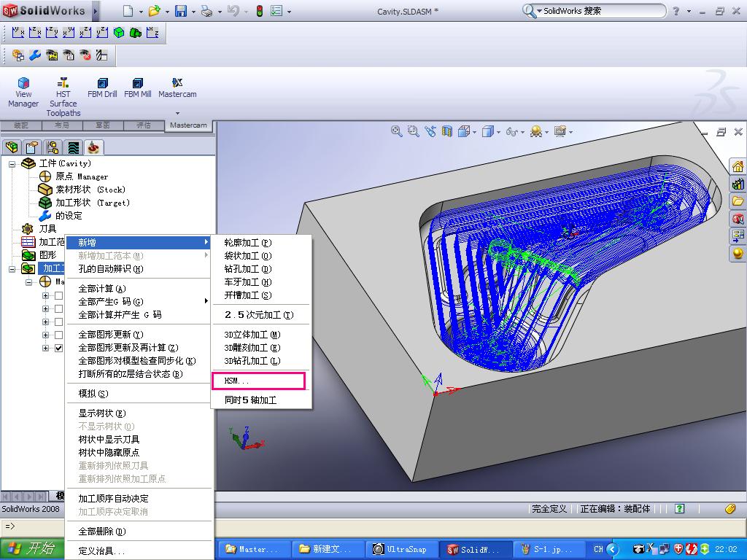Expand the SolidWorks main menu arrow
The image size is (747, 560).
96,11
